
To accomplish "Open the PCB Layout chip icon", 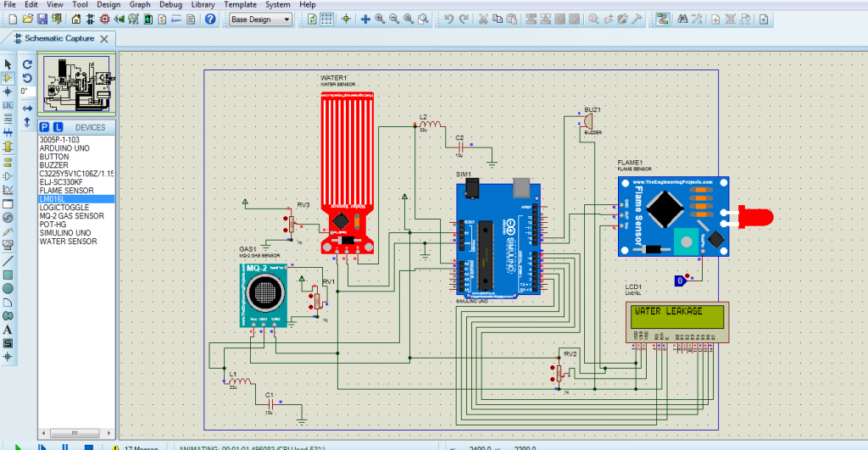I will pyautogui.click(x=104, y=19).
